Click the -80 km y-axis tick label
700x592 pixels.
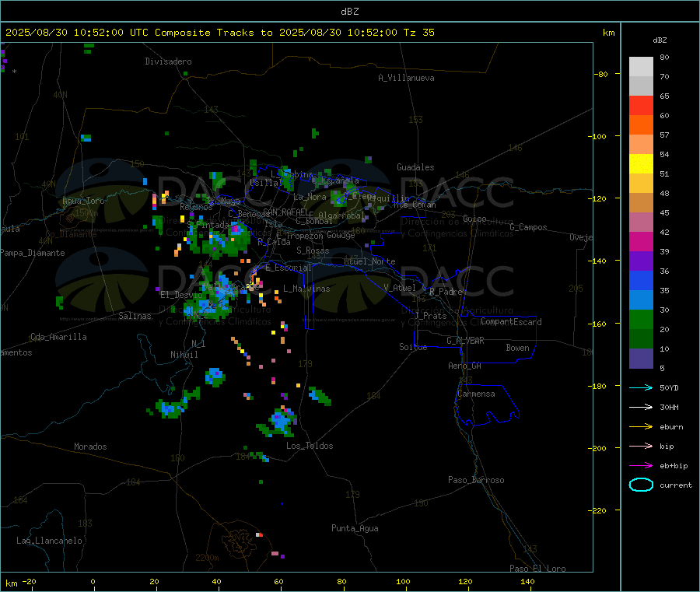click(600, 74)
